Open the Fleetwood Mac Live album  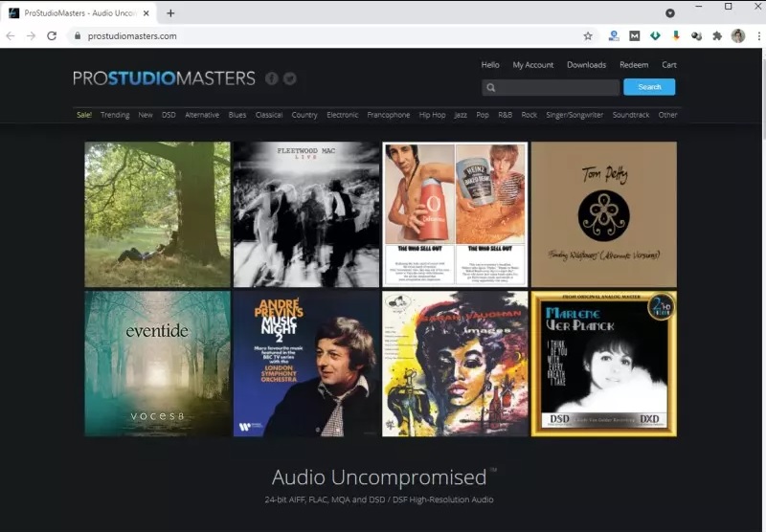click(x=306, y=214)
